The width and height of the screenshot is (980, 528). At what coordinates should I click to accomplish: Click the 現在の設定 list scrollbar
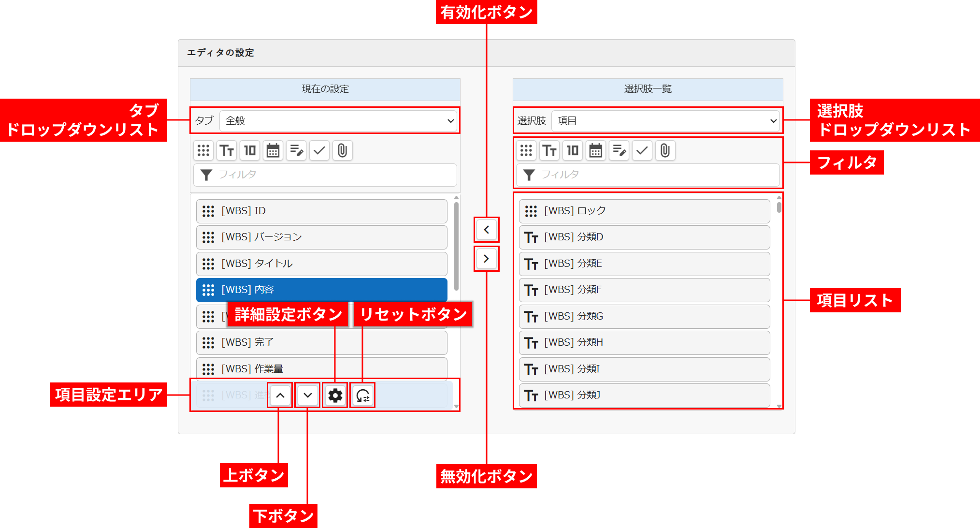point(456,247)
